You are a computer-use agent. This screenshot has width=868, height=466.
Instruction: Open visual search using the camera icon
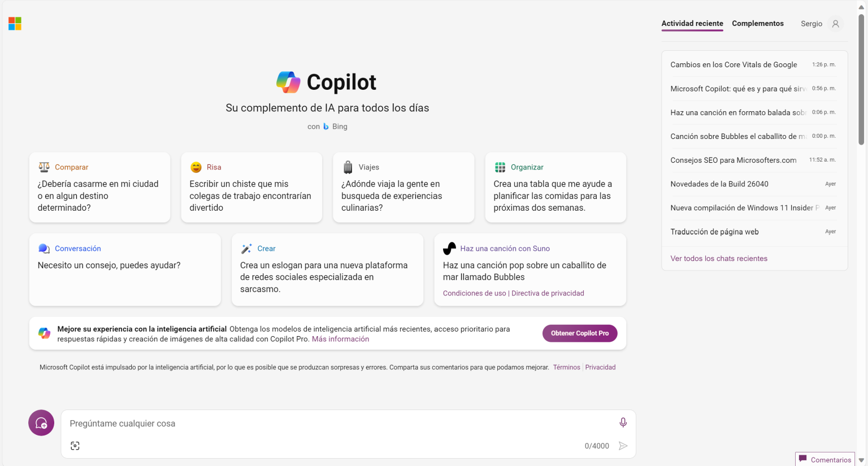(75, 446)
